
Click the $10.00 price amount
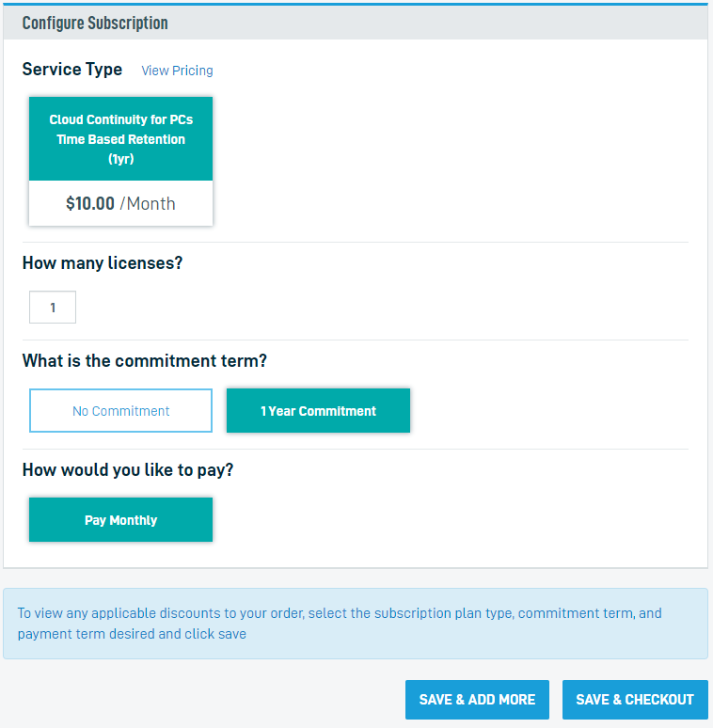90,203
